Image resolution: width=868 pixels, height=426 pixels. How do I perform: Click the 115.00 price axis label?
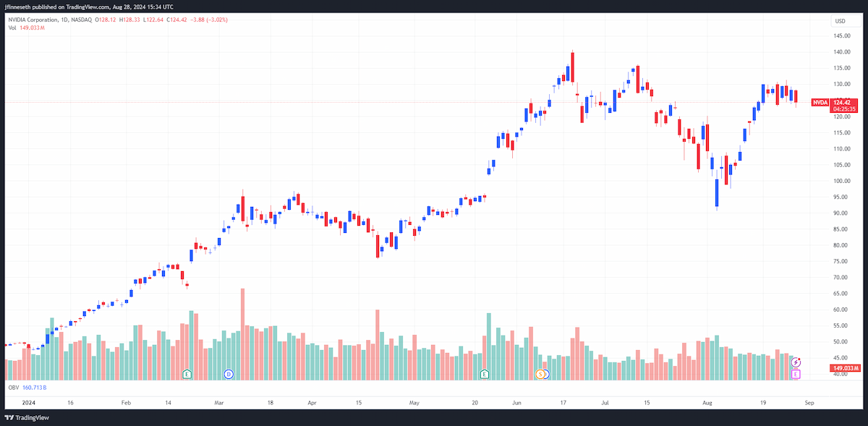[842, 132]
